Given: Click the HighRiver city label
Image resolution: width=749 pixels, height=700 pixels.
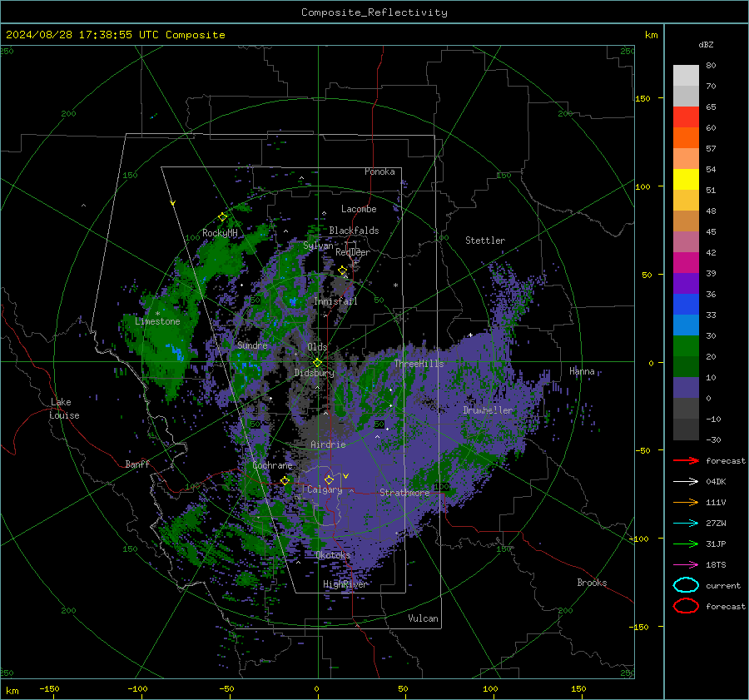Looking at the screenshot, I should point(345,584).
